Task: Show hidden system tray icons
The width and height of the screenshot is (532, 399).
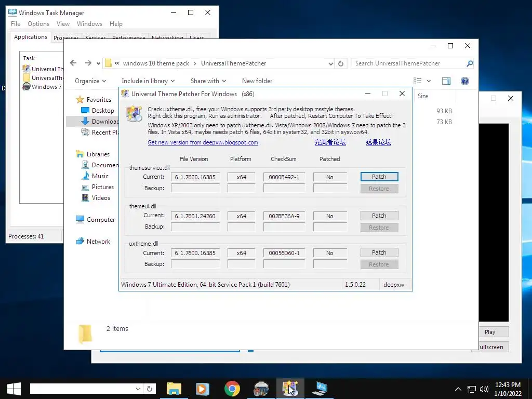Action: coord(458,389)
